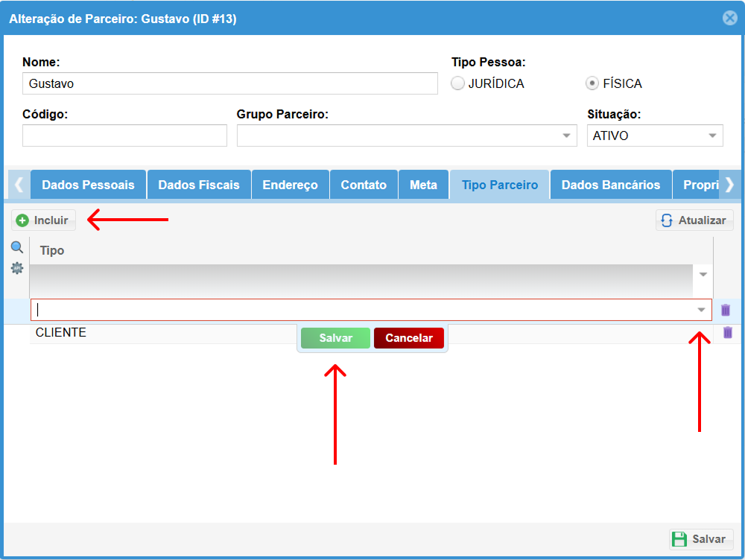Click the Código input field
Screen dimensions: 745x560
(x=124, y=136)
